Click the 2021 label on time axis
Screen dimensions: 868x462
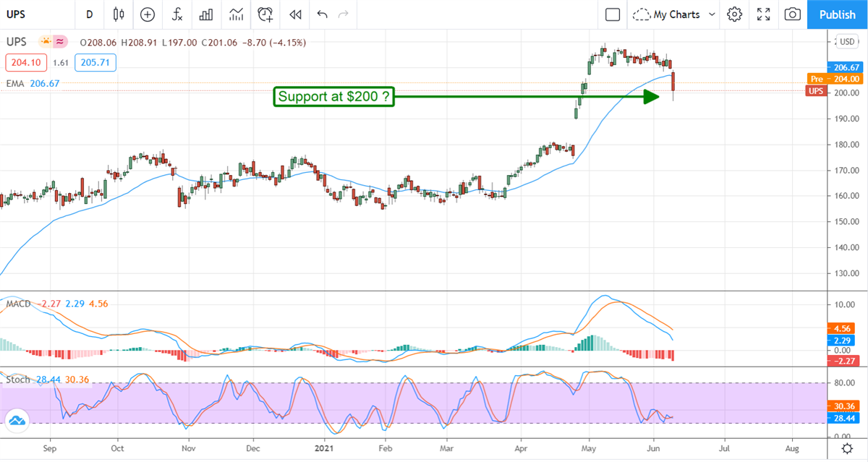323,449
